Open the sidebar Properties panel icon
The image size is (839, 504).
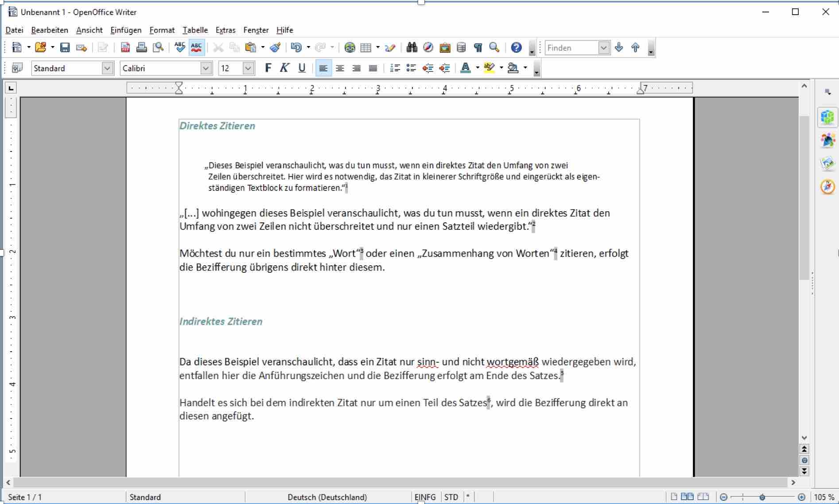coord(827,118)
